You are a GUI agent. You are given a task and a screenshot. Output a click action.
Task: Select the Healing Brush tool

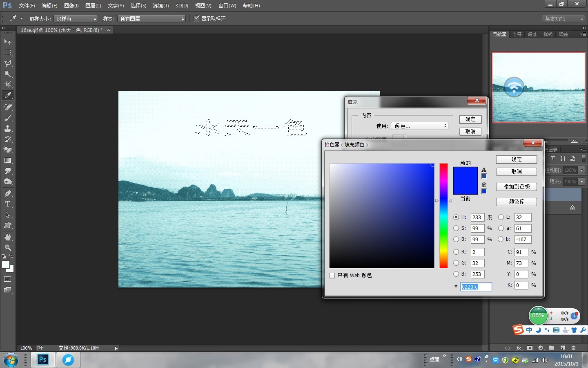8,107
